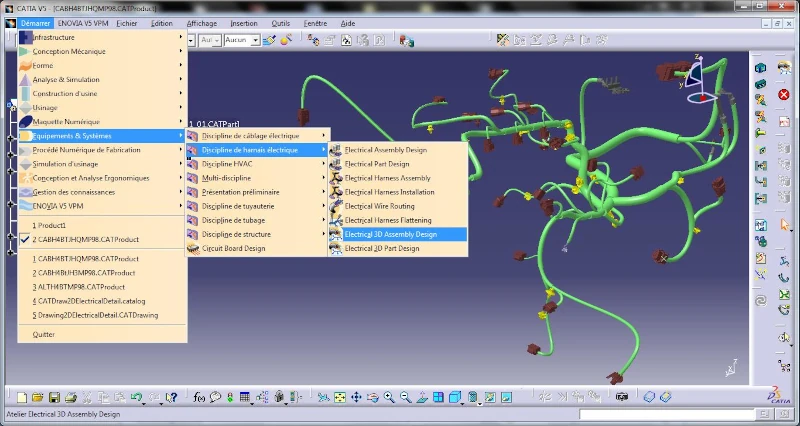
Task: Click Quitter to exit CATIA
Action: pyautogui.click(x=44, y=334)
